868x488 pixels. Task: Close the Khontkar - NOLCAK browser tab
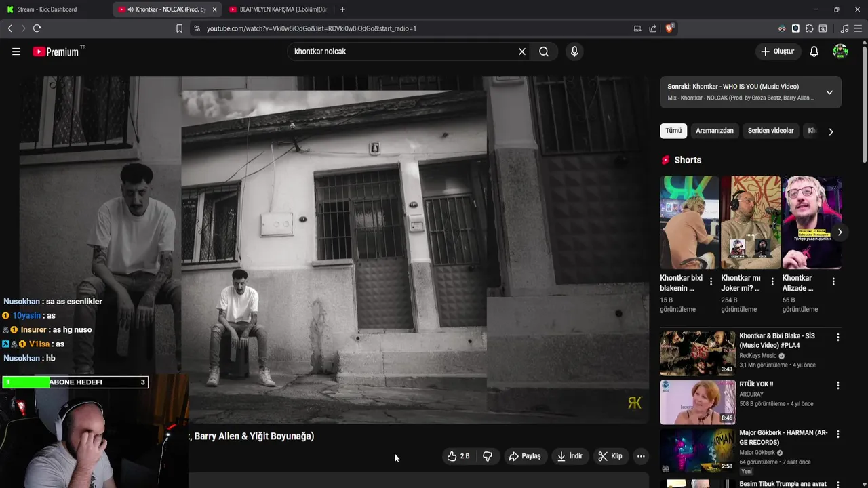pyautogui.click(x=214, y=9)
